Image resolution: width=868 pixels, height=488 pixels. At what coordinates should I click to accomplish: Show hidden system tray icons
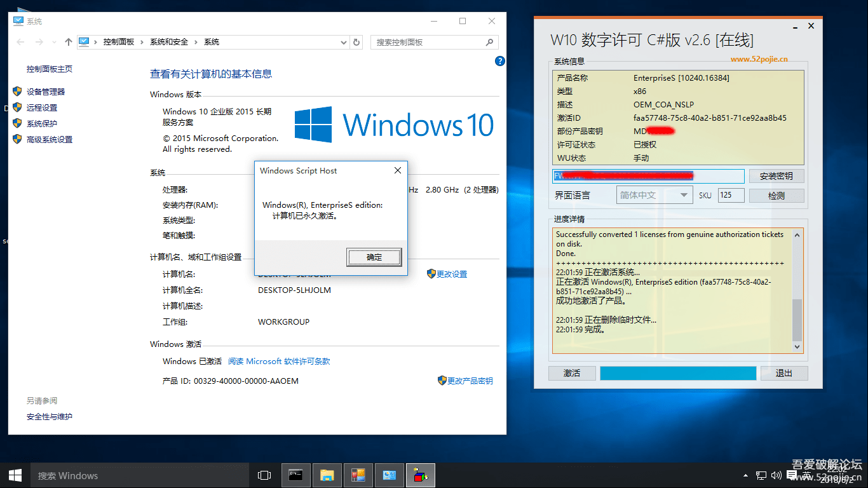click(x=745, y=476)
